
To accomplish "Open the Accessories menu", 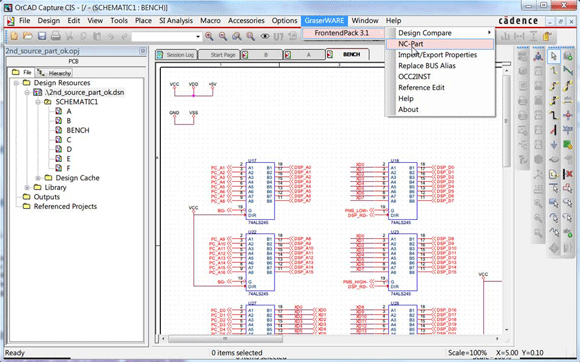I will 246,21.
